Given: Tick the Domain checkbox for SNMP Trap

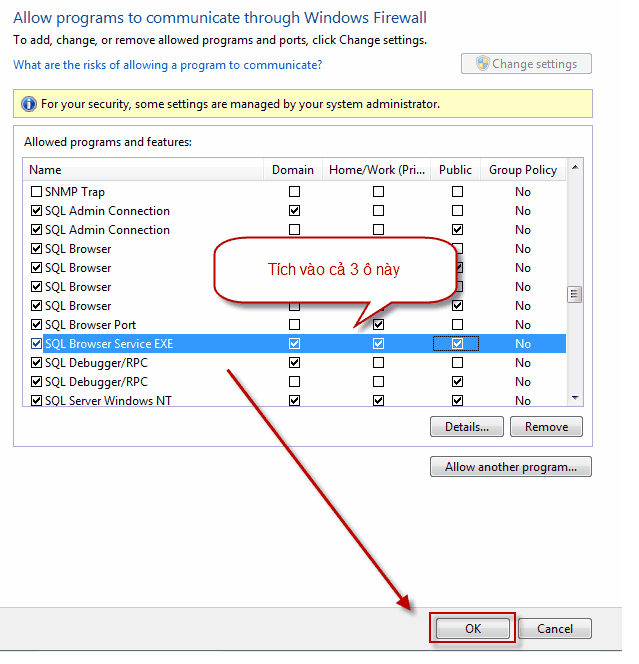Looking at the screenshot, I should pyautogui.click(x=294, y=192).
